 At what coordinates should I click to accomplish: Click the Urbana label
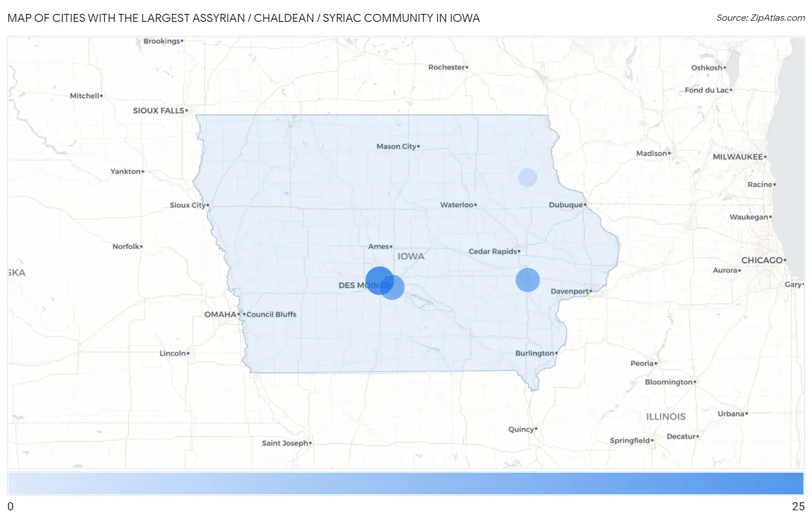pyautogui.click(x=731, y=413)
